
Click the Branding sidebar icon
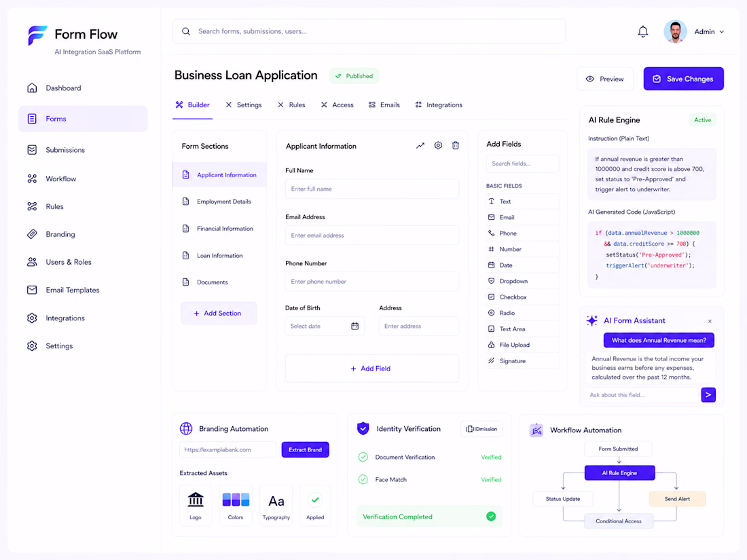[x=32, y=234]
